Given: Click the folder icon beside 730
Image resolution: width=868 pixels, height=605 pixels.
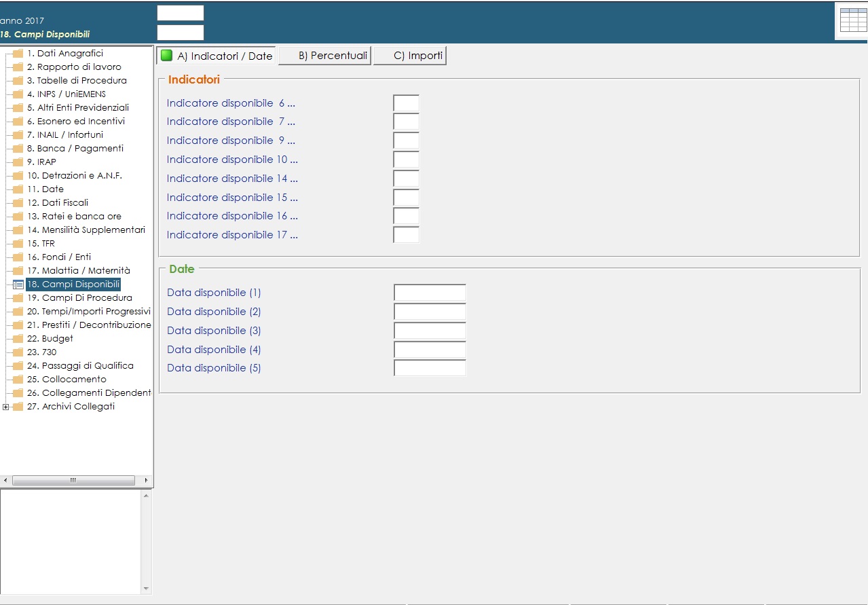Looking at the screenshot, I should click(x=18, y=352).
